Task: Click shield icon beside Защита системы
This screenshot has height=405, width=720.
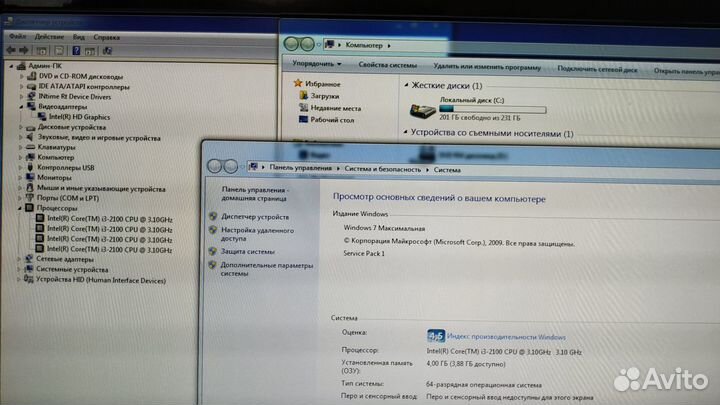Action: point(213,251)
